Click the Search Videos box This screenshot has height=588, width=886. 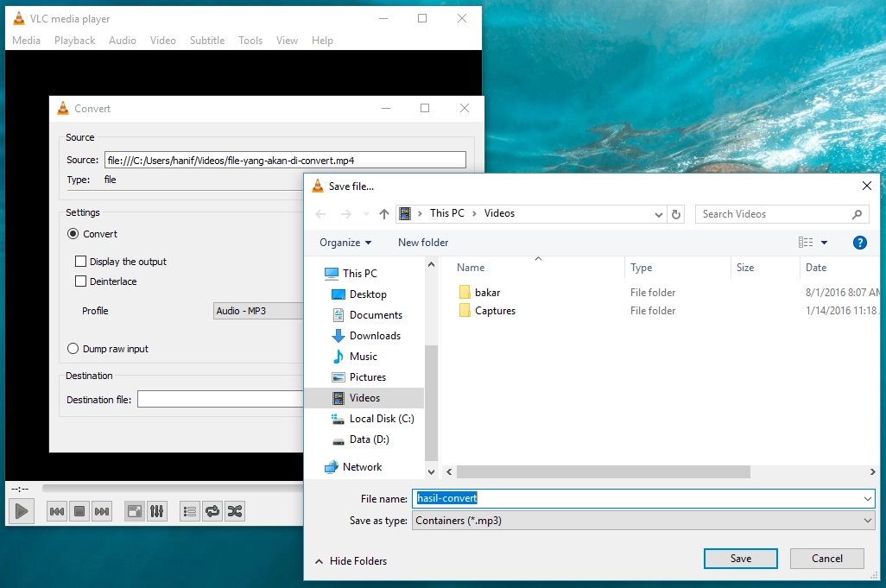[782, 214]
